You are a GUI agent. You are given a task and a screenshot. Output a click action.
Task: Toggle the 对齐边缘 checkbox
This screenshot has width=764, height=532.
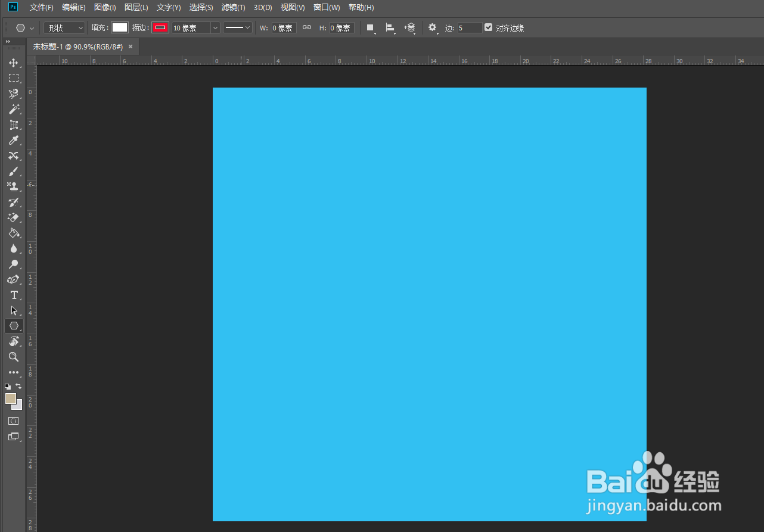489,27
